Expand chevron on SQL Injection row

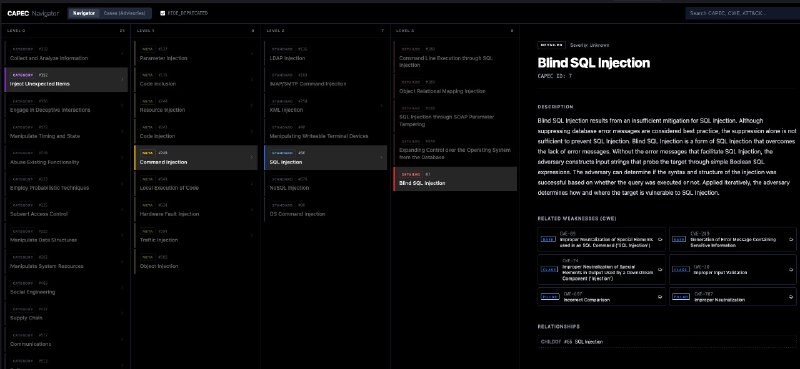[x=381, y=158]
